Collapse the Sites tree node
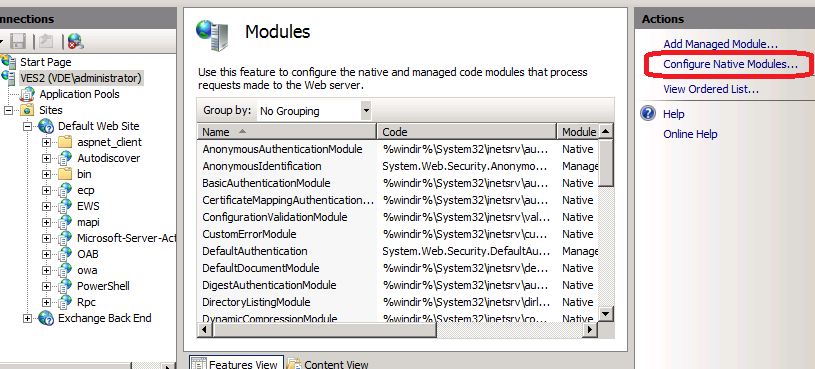This screenshot has width=815, height=369. pyautogui.click(x=8, y=111)
